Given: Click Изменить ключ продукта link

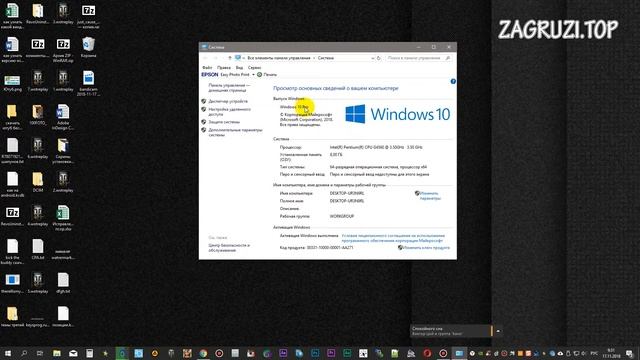Looking at the screenshot, I should tap(426, 248).
